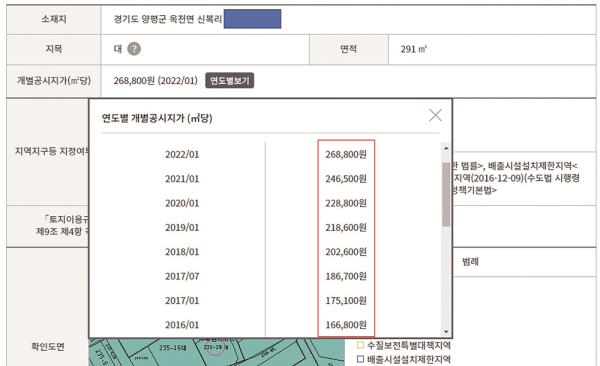Image resolution: width=600 pixels, height=366 pixels.
Task: Click the 연도별보기 button
Action: (x=230, y=81)
